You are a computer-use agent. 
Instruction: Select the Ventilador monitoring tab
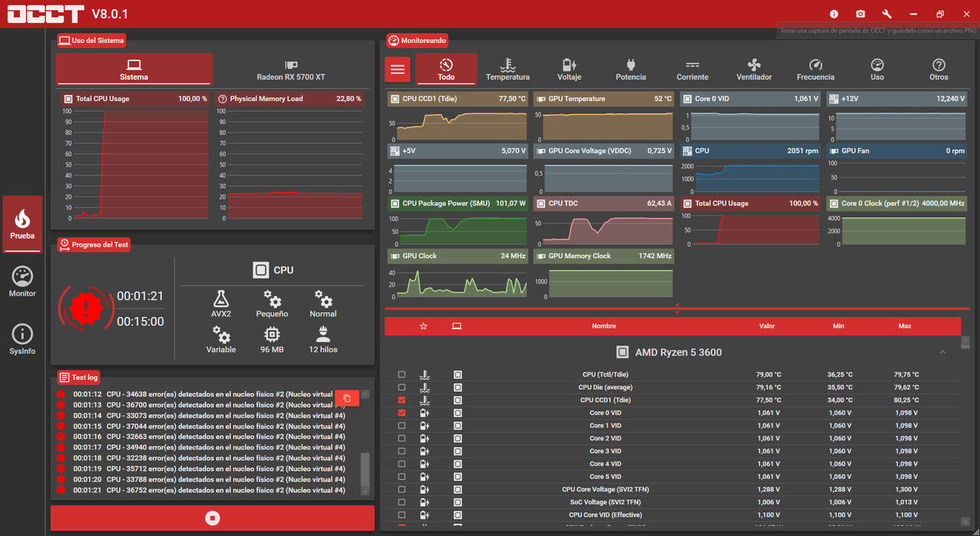click(x=754, y=69)
